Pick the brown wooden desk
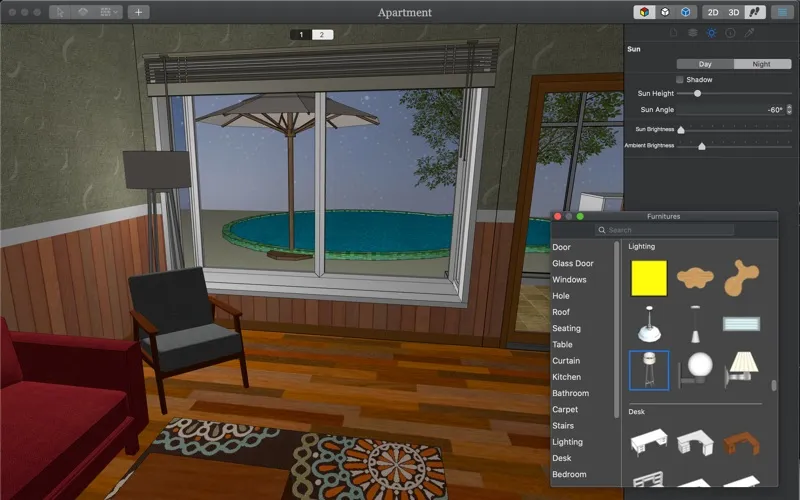Image resolution: width=800 pixels, height=500 pixels. click(741, 443)
